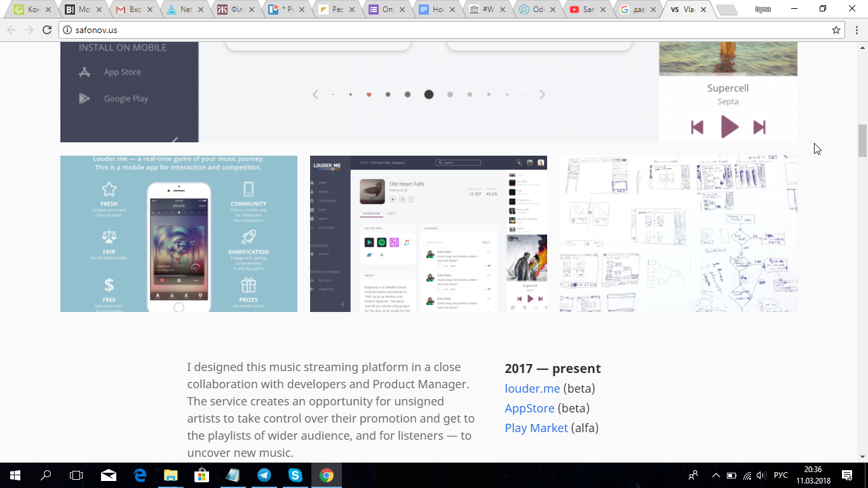The width and height of the screenshot is (868, 488).
Task: Open the Play Market link
Action: [x=536, y=428]
